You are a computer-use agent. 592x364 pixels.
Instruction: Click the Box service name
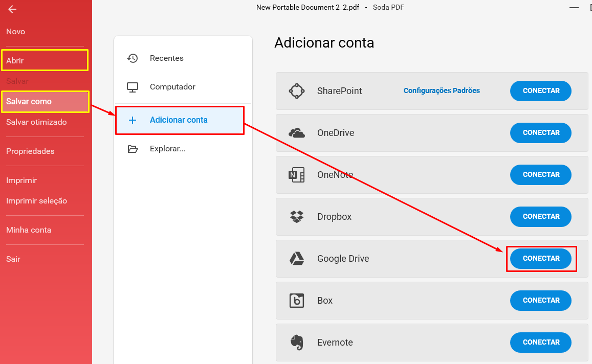click(325, 301)
